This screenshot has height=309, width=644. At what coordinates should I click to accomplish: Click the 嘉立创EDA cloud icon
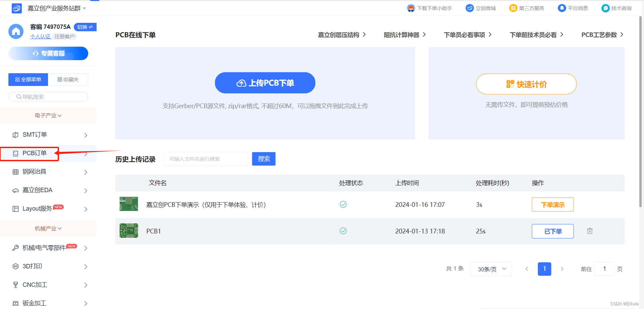15,190
